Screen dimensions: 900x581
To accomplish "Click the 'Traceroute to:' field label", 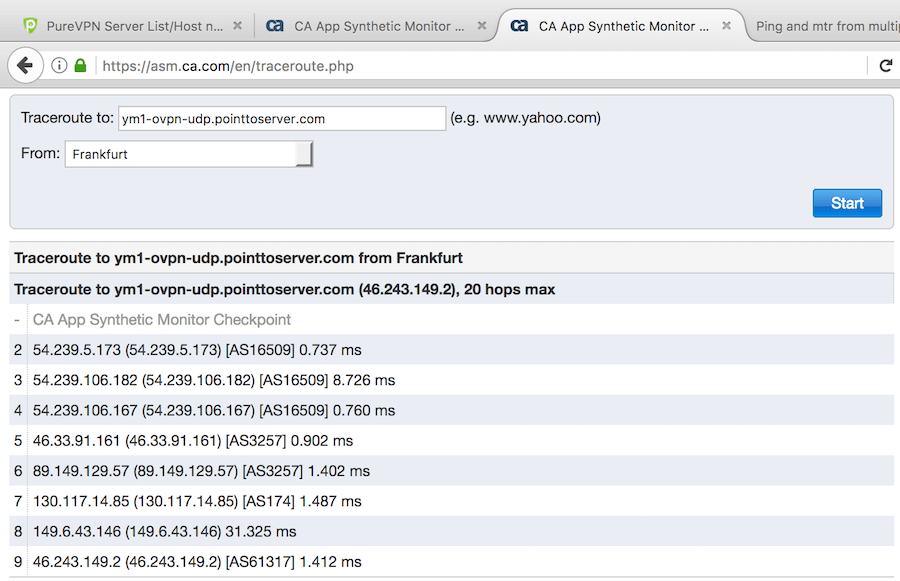I will 67,118.
